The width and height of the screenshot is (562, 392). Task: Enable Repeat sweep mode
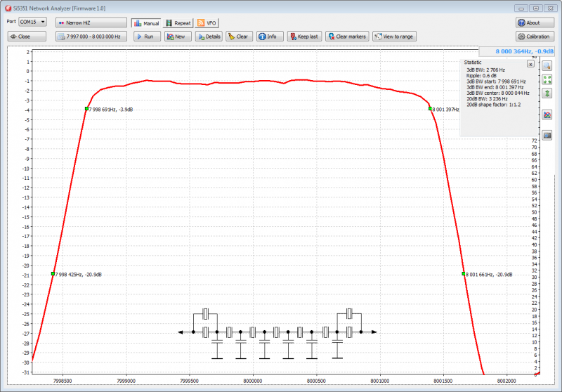click(x=178, y=22)
